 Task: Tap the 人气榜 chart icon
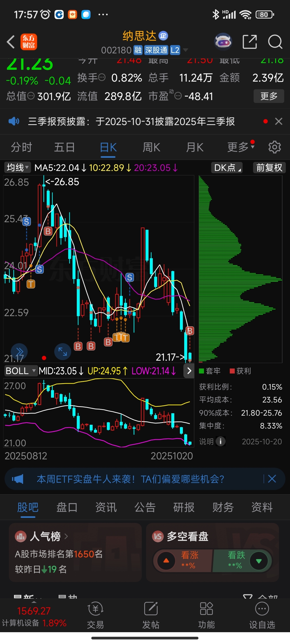tap(20, 536)
